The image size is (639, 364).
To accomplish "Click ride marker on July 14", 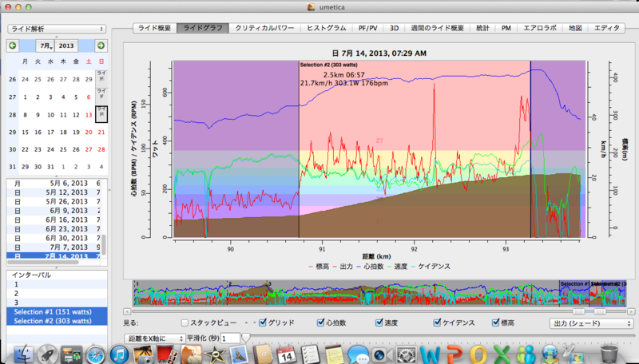I will point(101,114).
